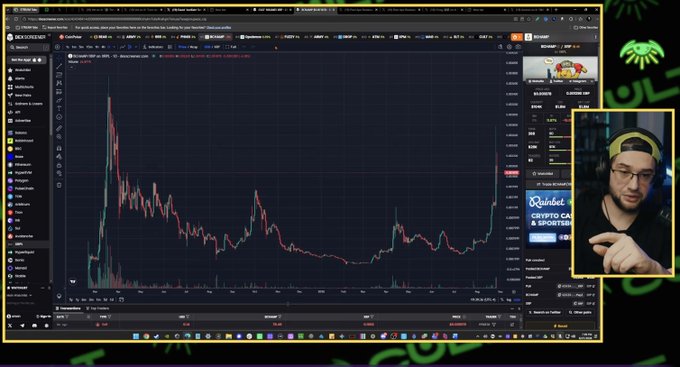
Task: Open the Top Traders tab
Action: tap(98, 308)
